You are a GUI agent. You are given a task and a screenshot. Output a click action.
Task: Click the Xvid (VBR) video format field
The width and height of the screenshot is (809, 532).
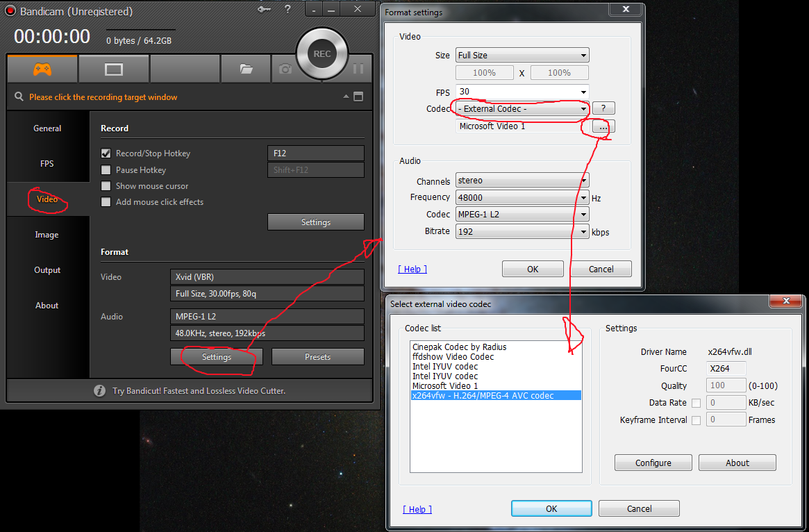(x=267, y=276)
